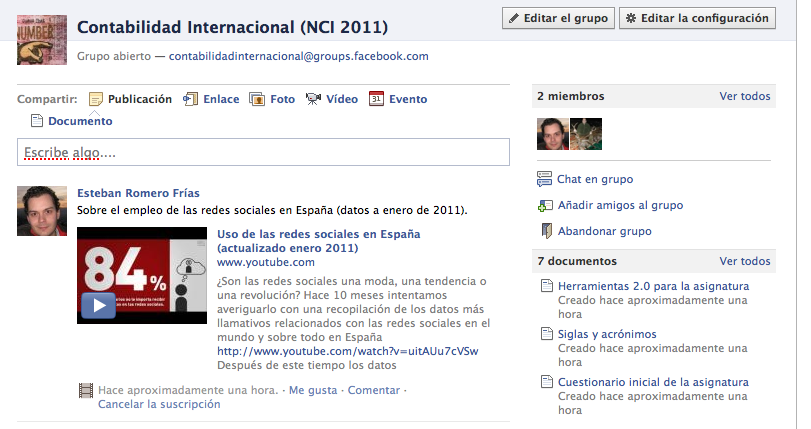Select the Evento share option
This screenshot has width=811, height=429.
(x=408, y=99)
